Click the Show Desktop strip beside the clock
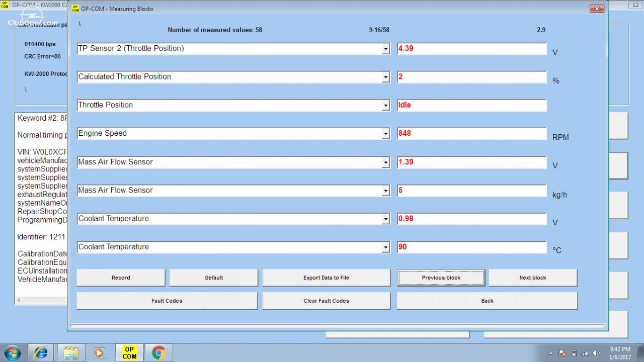644x362 pixels. pos(640,353)
